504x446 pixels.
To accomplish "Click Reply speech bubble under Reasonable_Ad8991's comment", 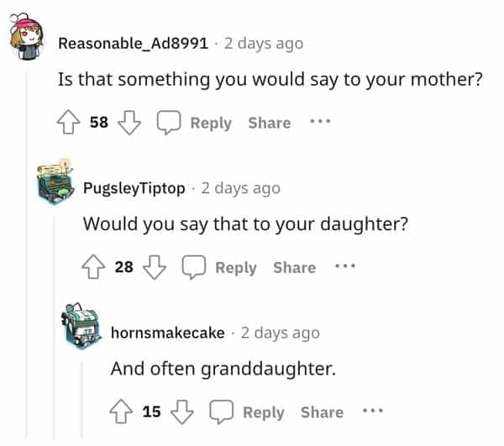I will (x=171, y=123).
